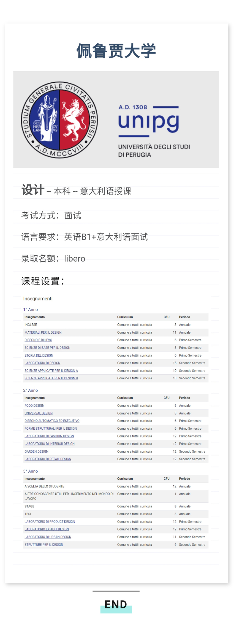Click the 语言要求 line with 英语B1
Image resolution: width=234 pixels, height=644 pixels.
pyautogui.click(x=85, y=237)
